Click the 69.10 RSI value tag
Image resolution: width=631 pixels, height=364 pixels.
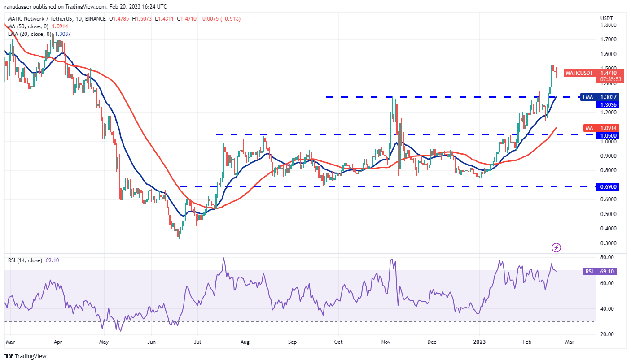click(607, 272)
